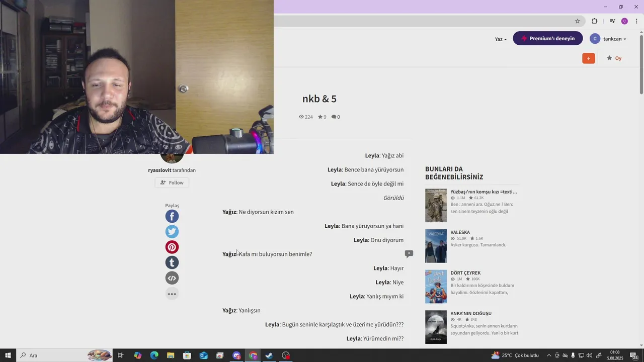The image size is (644, 362).
Task: Open the Yüzbaşı'nın komşu kızı story
Action: [484, 192]
